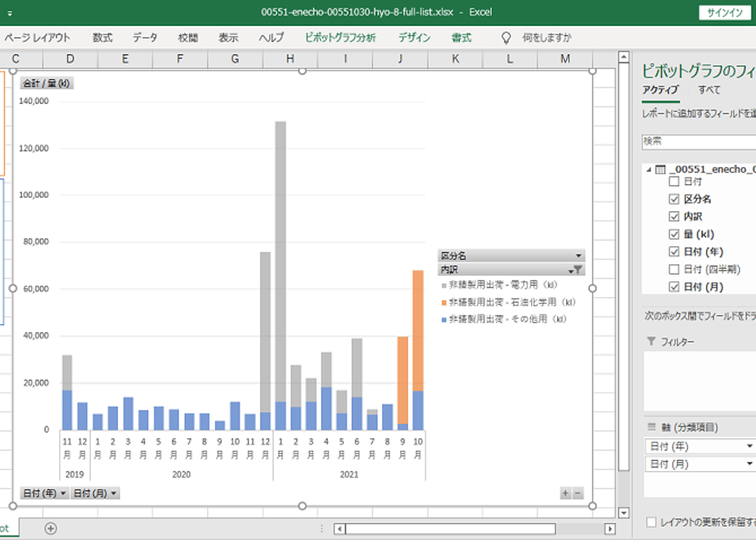Click the vertical scrollbar down arrow

623,512
